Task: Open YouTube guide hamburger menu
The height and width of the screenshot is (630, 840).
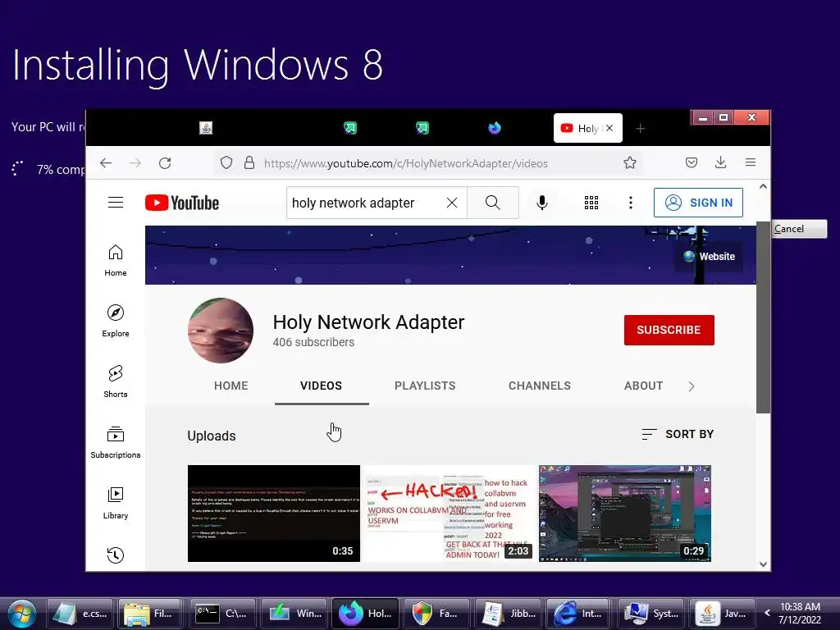Action: tap(116, 203)
